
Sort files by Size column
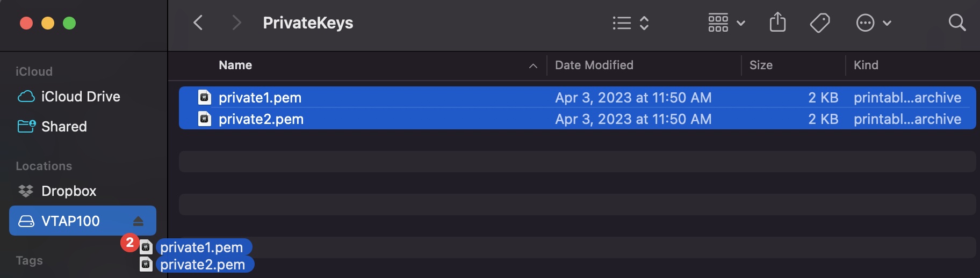click(761, 65)
